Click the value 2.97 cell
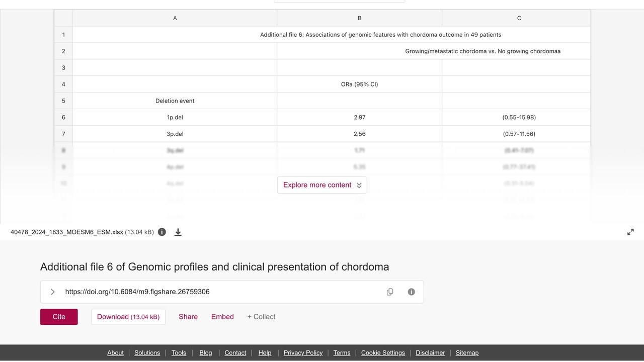Image resolution: width=644 pixels, height=362 pixels. point(360,117)
